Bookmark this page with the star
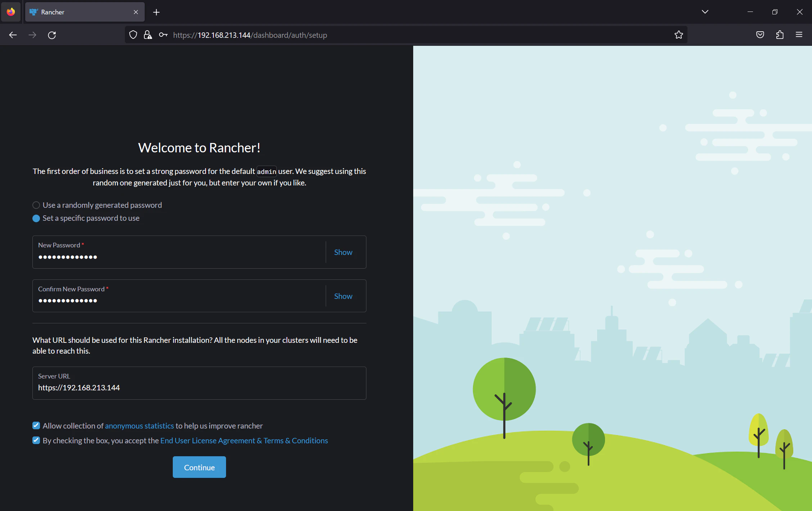 coord(678,35)
